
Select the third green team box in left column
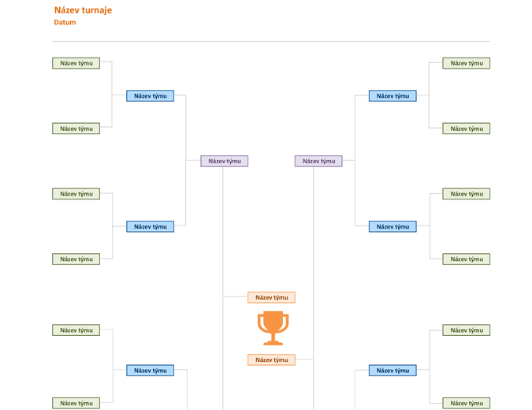tap(76, 194)
